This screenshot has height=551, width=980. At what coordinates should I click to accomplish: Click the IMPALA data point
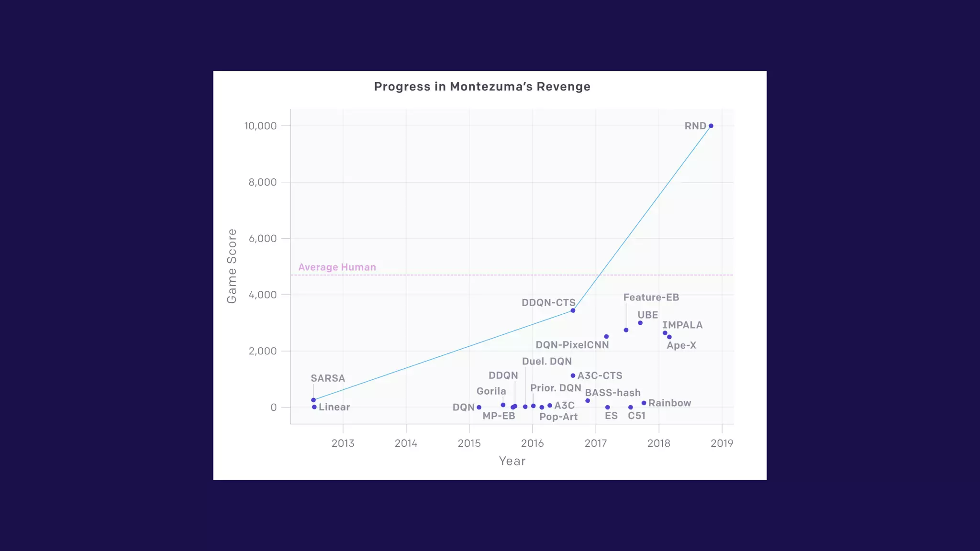click(x=665, y=333)
